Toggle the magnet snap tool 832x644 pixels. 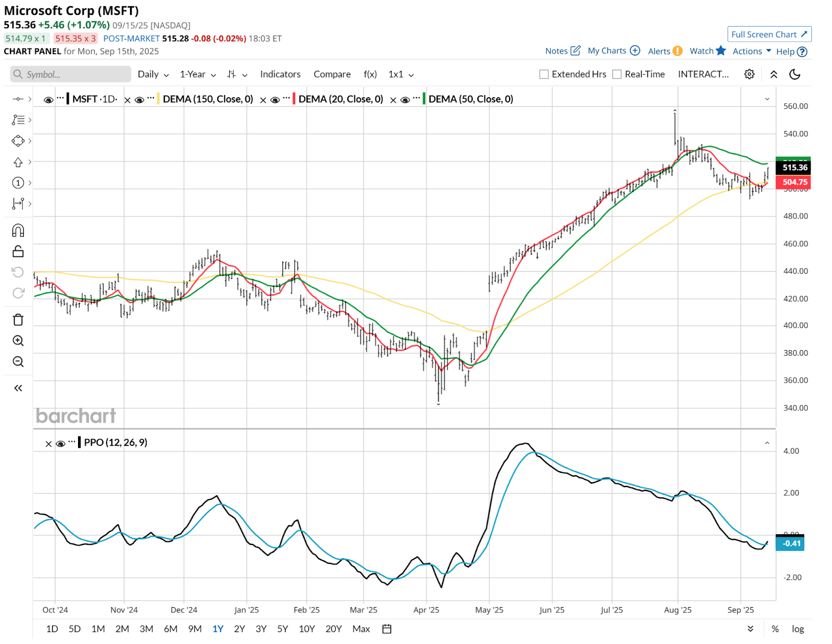pyautogui.click(x=18, y=230)
